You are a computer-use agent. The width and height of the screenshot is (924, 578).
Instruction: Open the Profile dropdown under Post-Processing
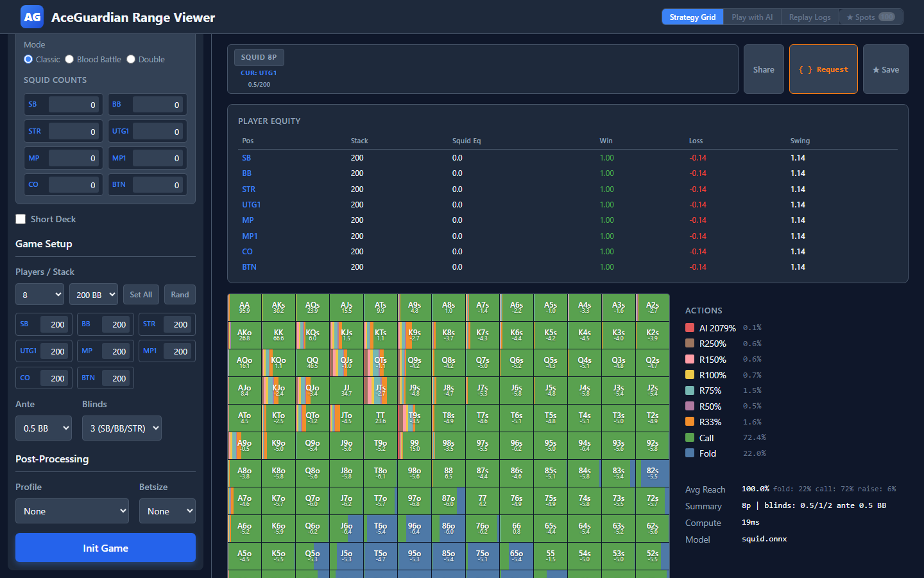pos(72,511)
